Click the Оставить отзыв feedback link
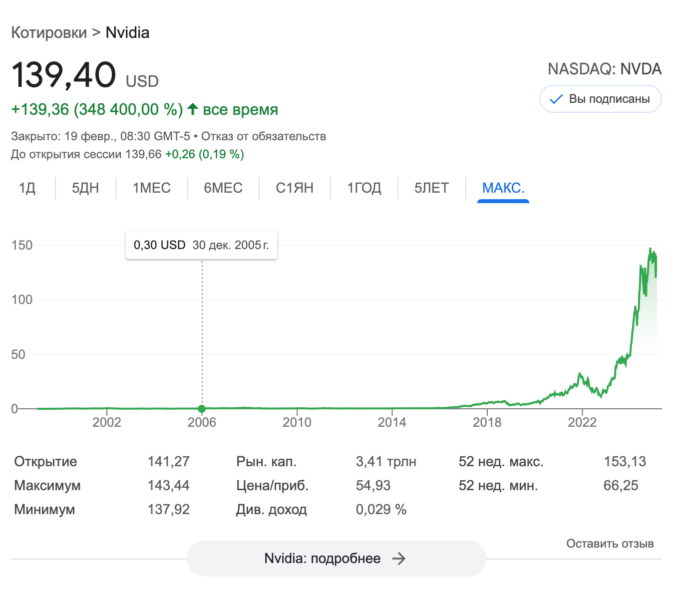The height and width of the screenshot is (590, 700). coord(610,544)
